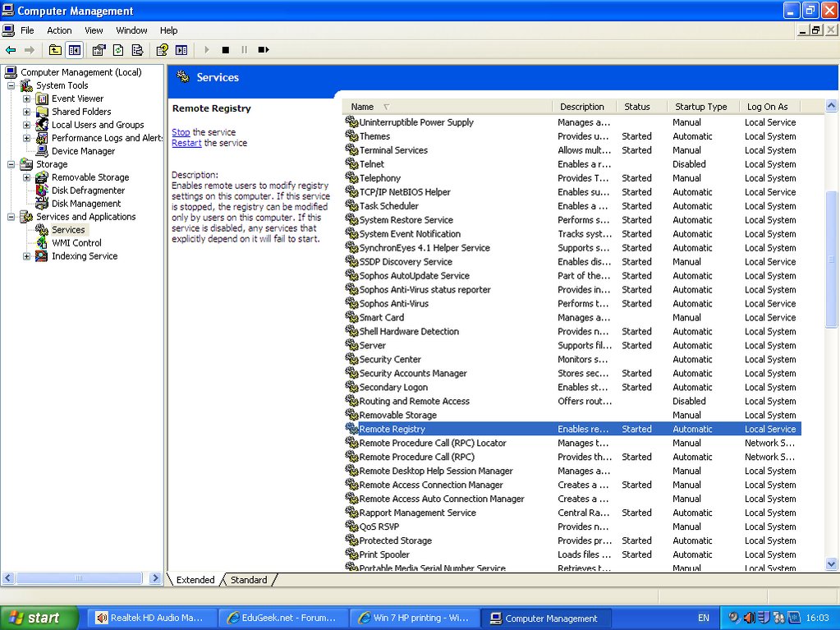Click the services list scroll-down arrow

click(x=832, y=563)
